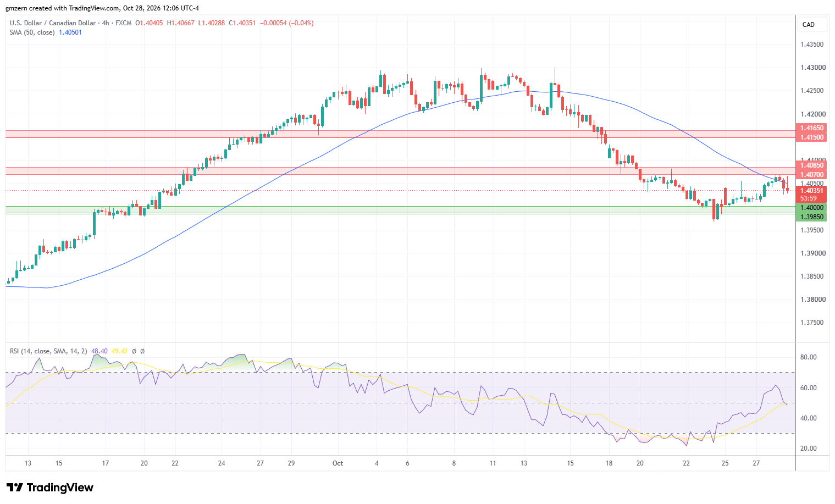Click the 1.40700 red price tag

(811, 175)
